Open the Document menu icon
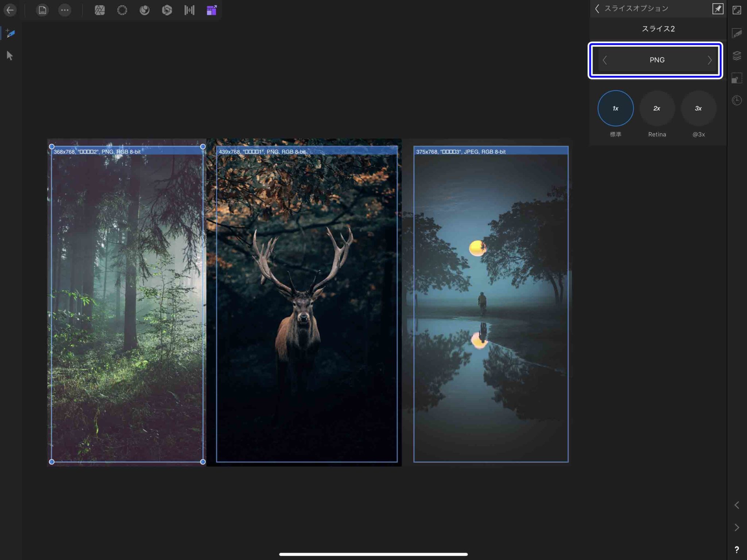Image resolution: width=747 pixels, height=560 pixels. (42, 10)
